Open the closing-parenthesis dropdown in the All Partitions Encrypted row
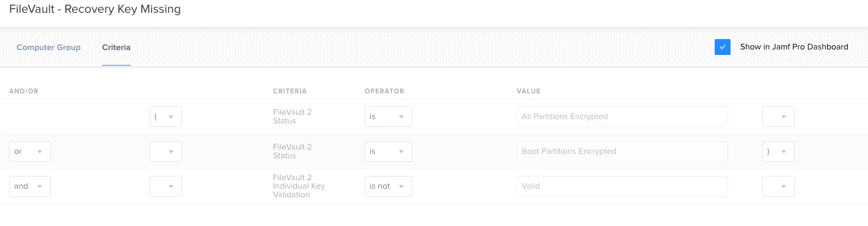Screen dimensions: 868x226 point(778,117)
